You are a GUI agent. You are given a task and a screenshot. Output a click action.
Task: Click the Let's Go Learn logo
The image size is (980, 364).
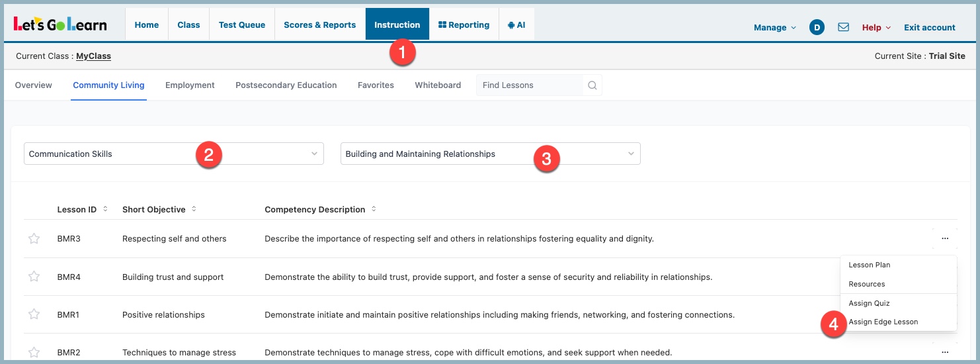60,24
